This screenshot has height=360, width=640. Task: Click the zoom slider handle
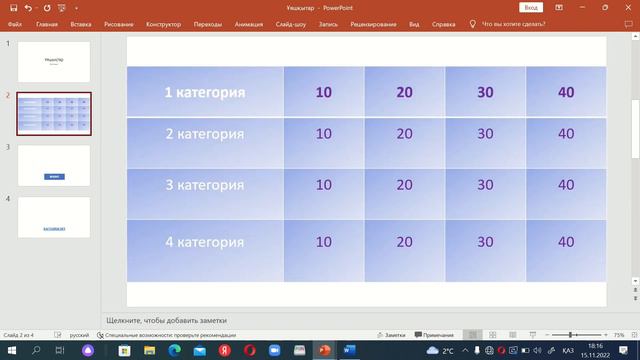[x=571, y=335]
